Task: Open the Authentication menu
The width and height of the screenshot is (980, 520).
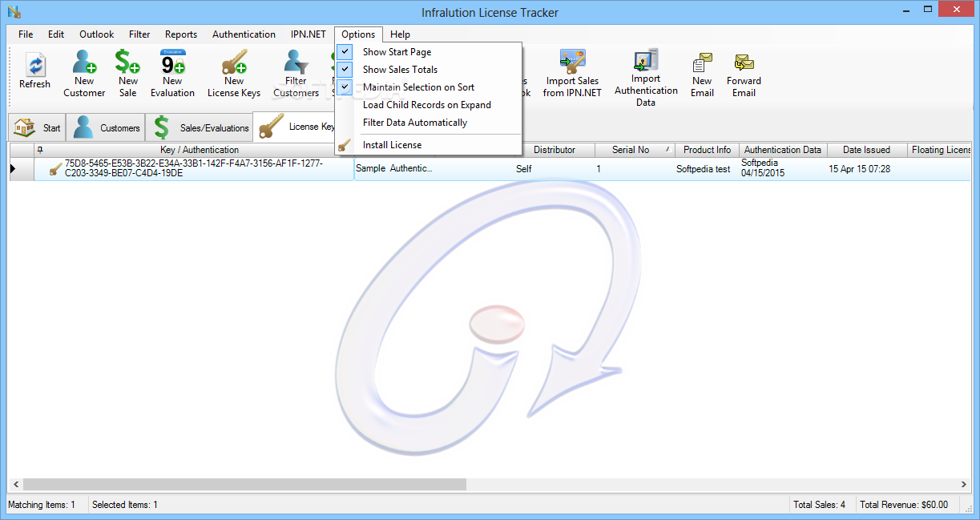Action: 244,34
